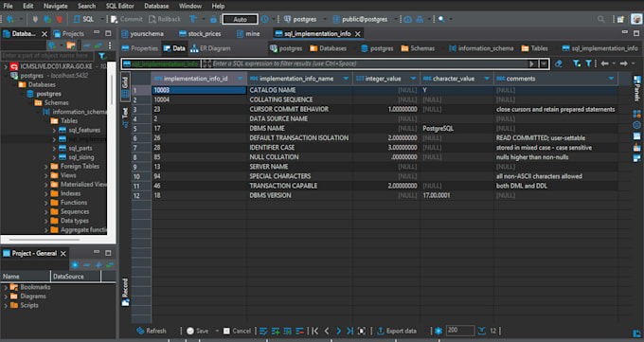
Task: Click the user avatar icon at top right
Action: coord(636,19)
